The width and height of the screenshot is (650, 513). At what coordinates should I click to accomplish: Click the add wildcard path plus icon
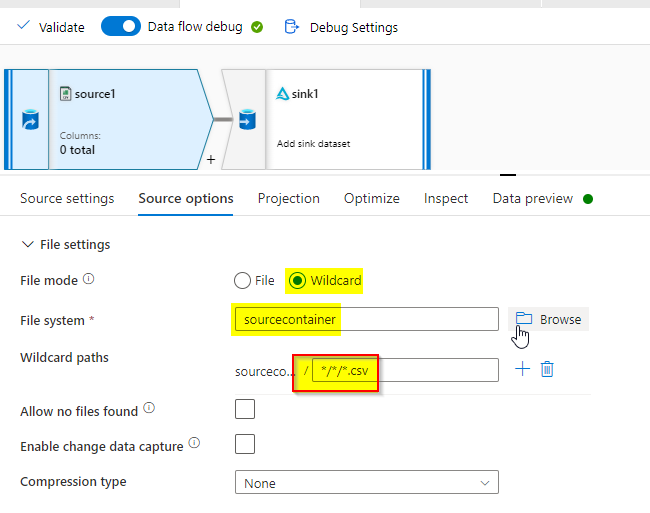coord(522,369)
